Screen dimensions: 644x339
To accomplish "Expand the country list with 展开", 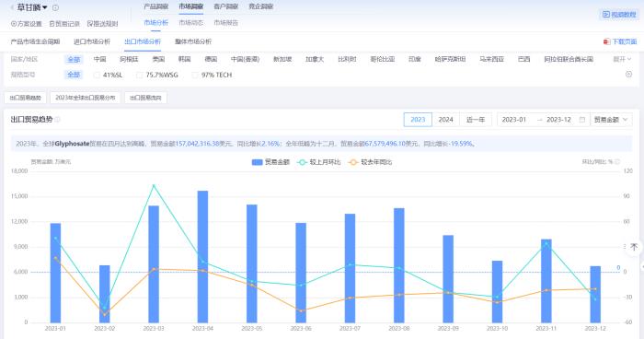I will click(x=622, y=59).
